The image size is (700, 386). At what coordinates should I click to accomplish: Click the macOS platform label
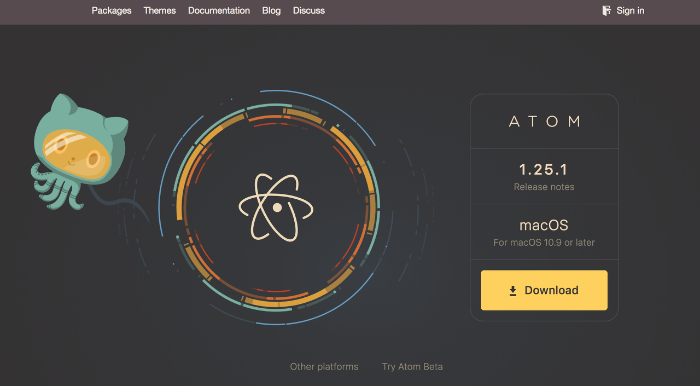coord(544,225)
